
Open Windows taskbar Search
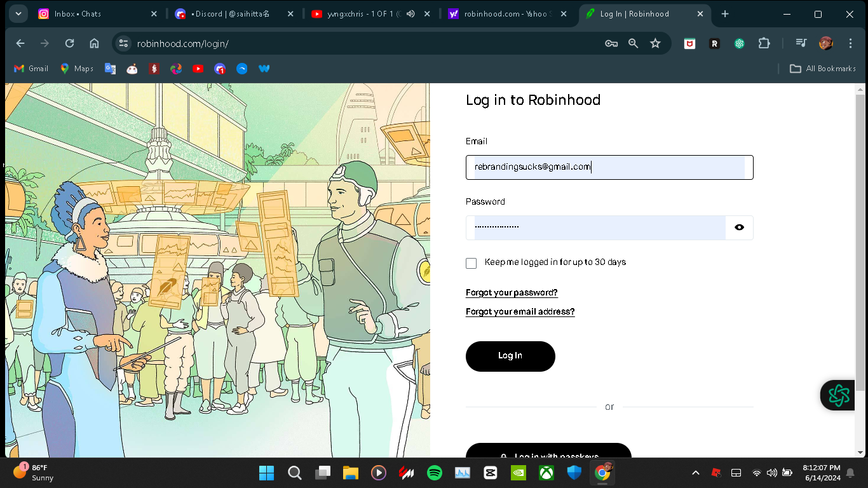click(294, 473)
